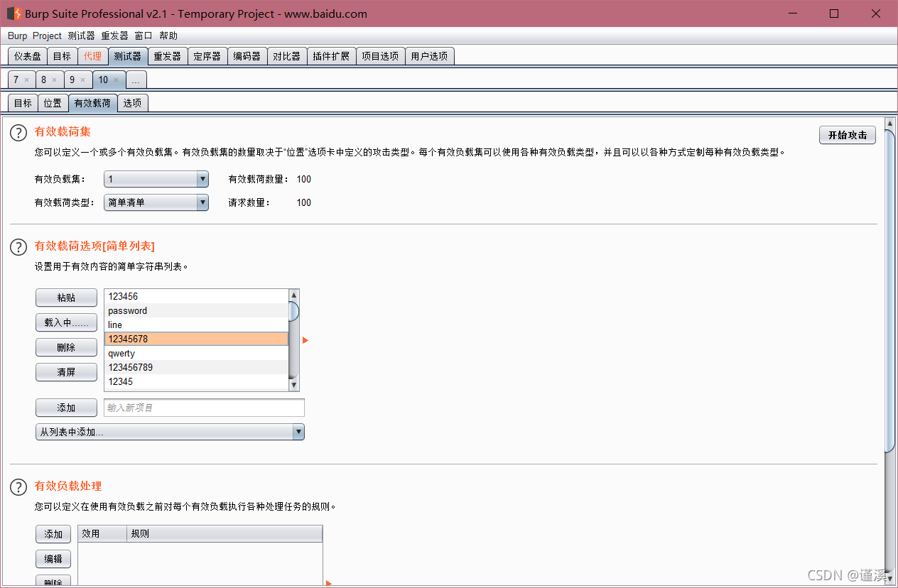Close Intruder tab 7

26,80
